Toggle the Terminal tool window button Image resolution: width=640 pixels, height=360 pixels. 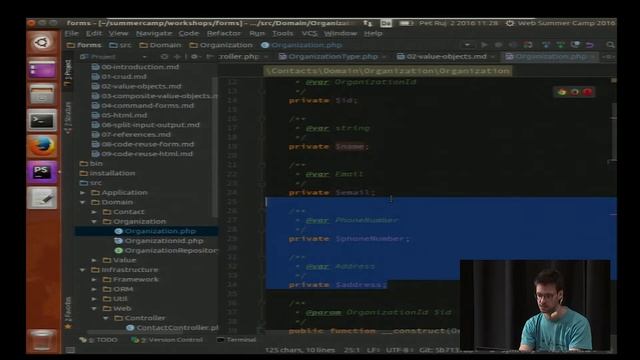[x=236, y=340]
